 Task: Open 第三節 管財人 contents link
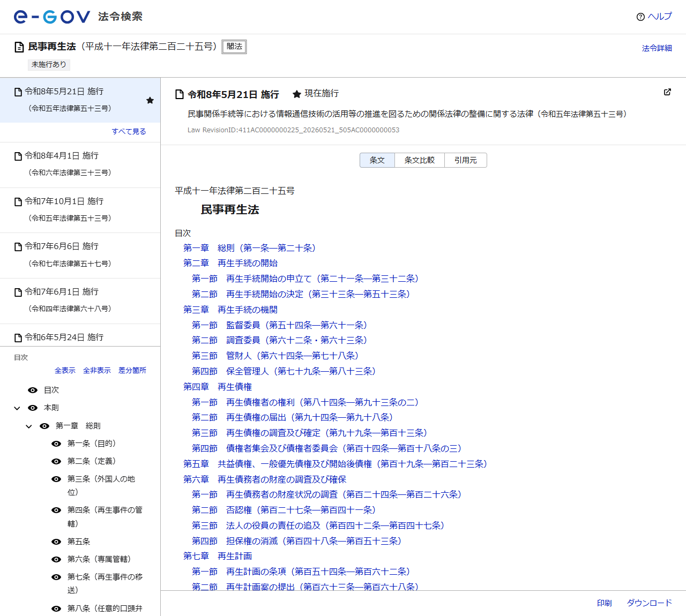[x=275, y=356]
